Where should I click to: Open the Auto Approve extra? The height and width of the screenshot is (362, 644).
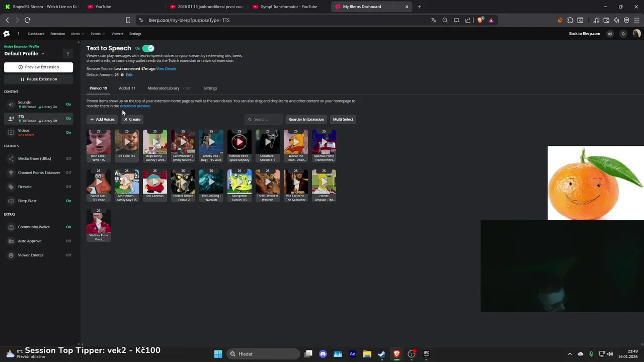click(38, 241)
